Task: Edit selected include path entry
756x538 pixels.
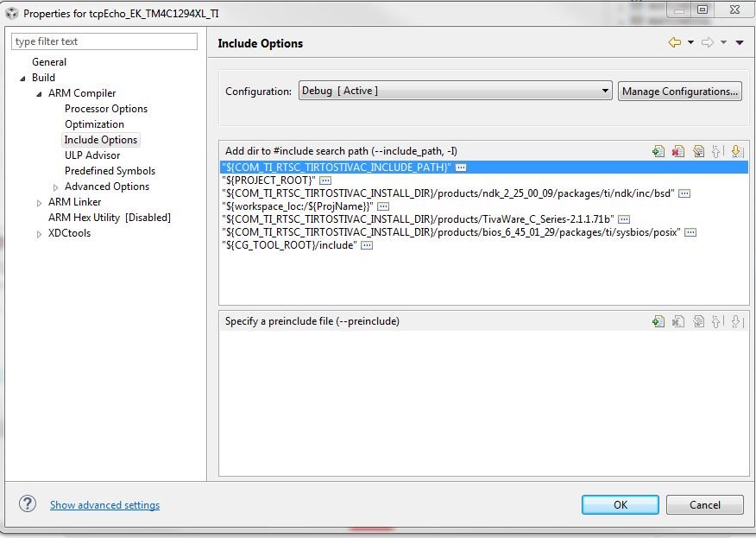Action: (x=698, y=151)
